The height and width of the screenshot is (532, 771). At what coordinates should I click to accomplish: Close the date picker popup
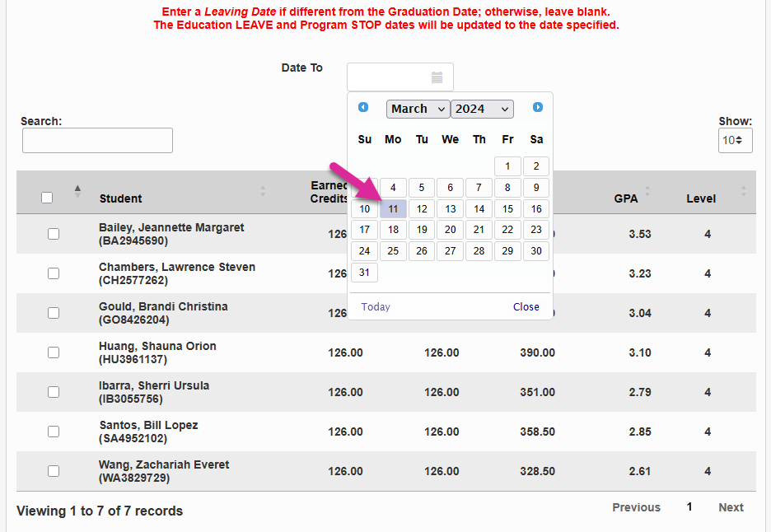click(526, 307)
